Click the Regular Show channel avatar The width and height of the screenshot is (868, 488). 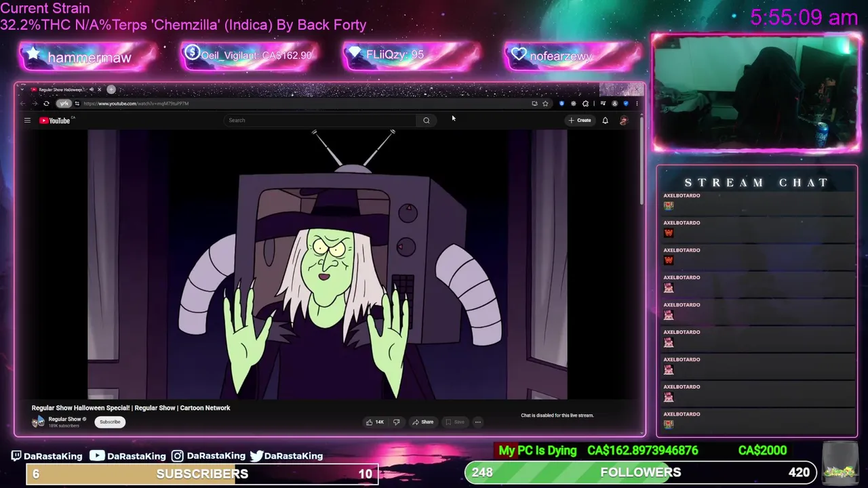(x=38, y=422)
